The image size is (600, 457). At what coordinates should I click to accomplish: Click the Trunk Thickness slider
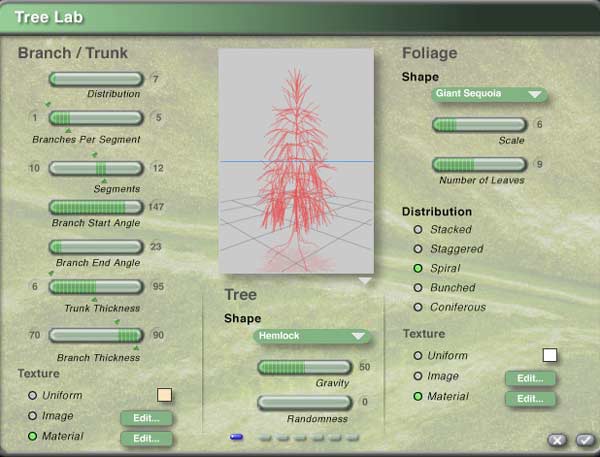point(96,287)
